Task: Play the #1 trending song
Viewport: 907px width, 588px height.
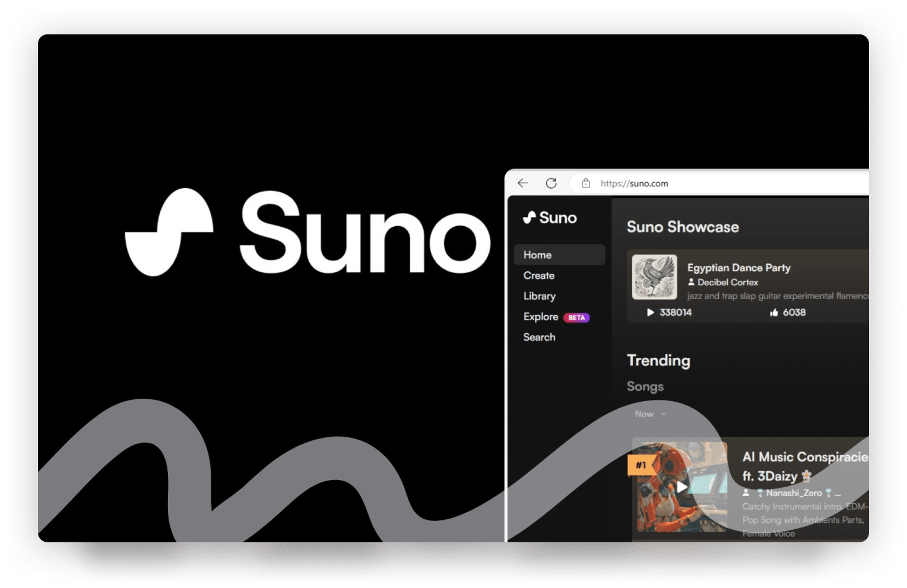Action: coord(682,487)
